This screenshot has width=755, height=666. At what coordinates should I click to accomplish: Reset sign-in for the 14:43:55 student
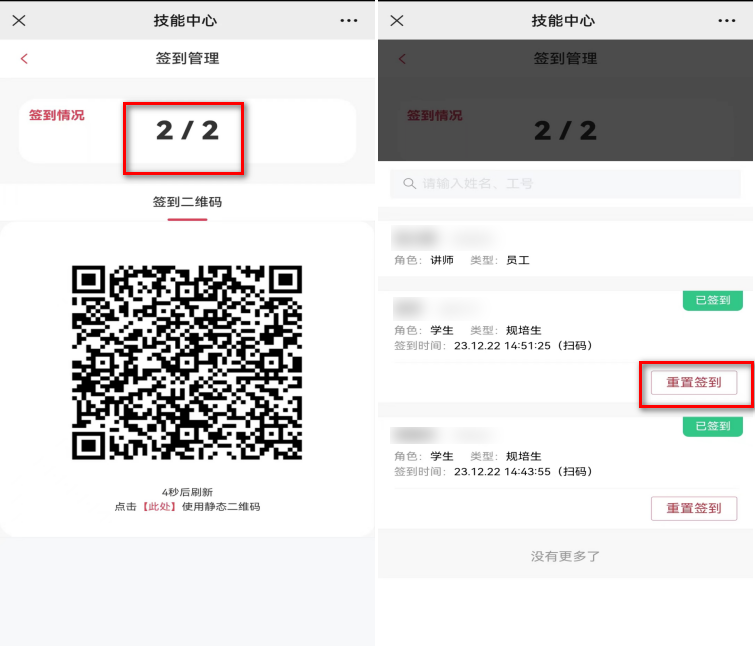click(x=694, y=508)
